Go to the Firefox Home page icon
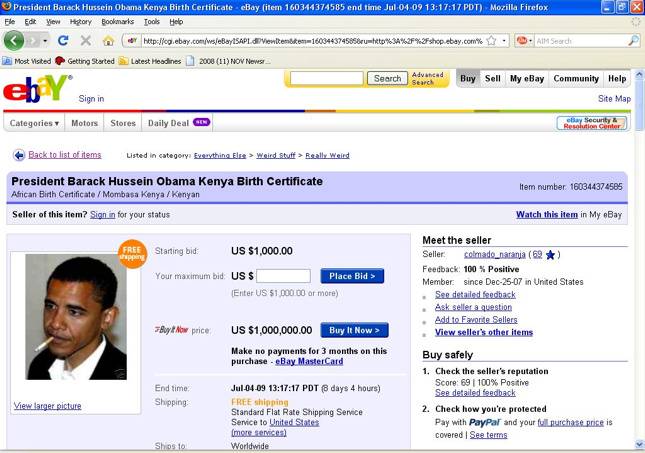This screenshot has width=645, height=453. tap(108, 41)
